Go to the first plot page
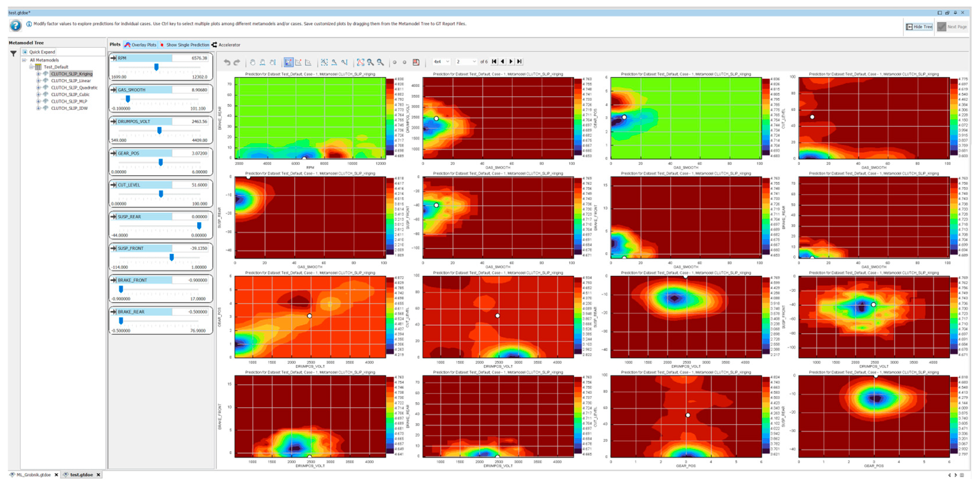 click(494, 62)
